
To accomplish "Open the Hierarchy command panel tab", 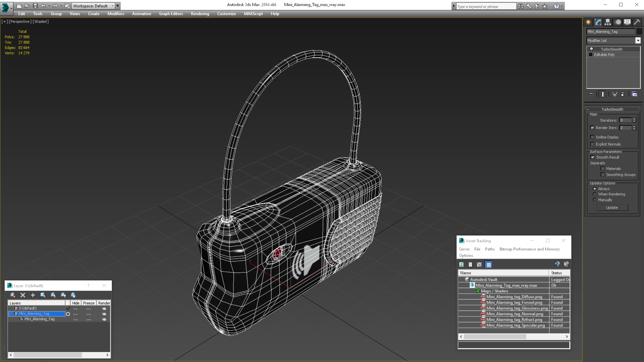I will [608, 22].
